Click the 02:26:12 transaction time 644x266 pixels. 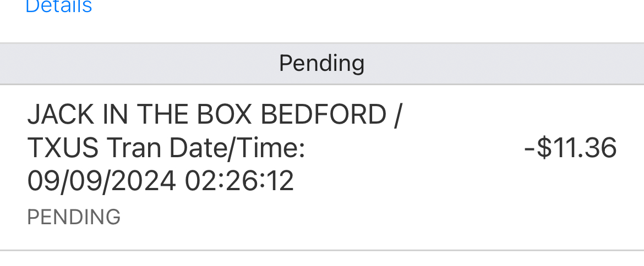click(239, 181)
